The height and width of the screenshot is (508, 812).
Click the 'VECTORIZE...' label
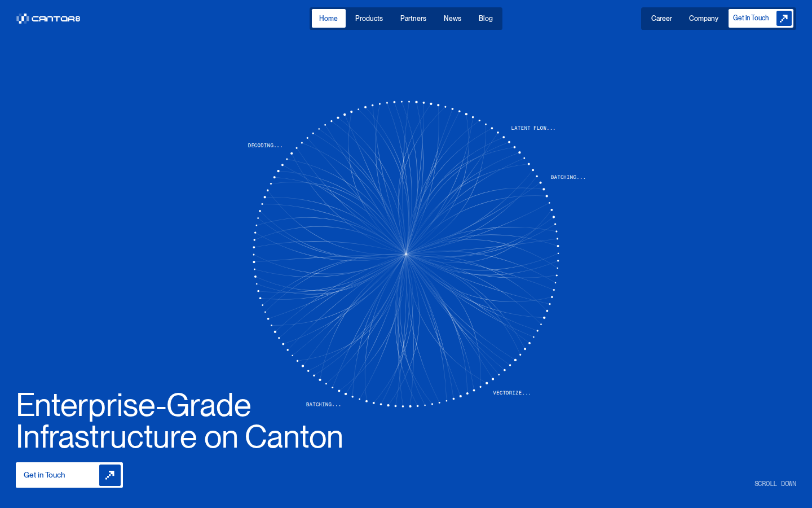tap(511, 393)
